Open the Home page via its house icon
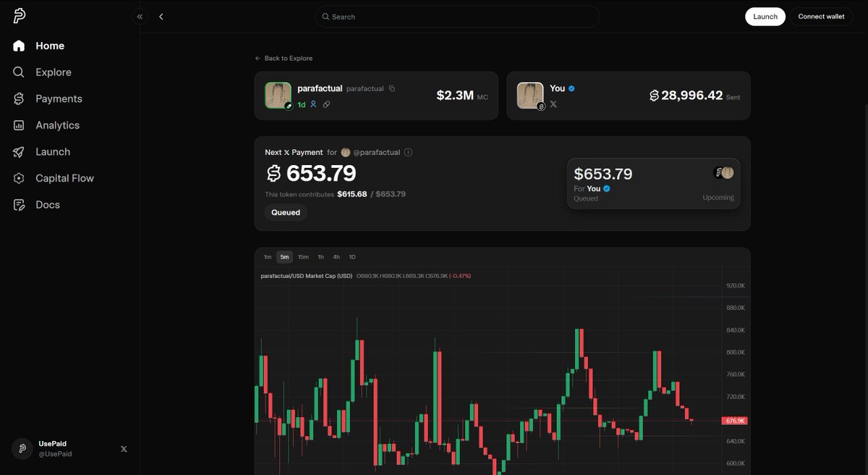Screen dimensions: 868x475 pyautogui.click(x=19, y=46)
